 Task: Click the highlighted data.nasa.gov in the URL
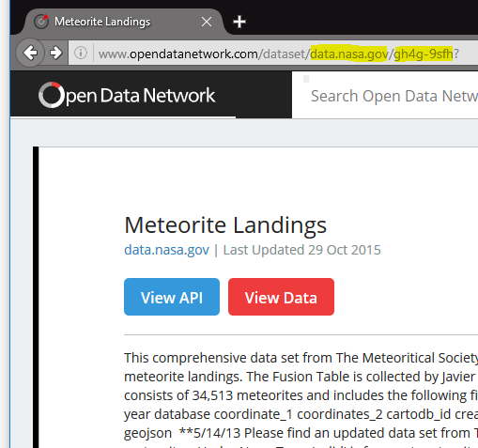point(349,54)
